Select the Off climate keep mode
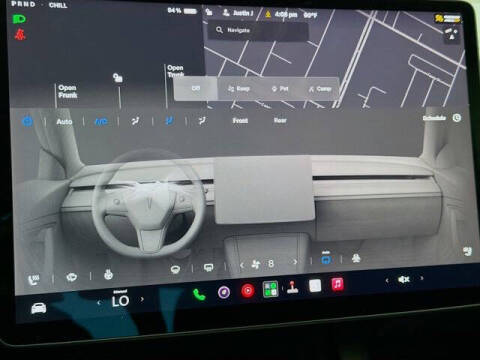 (196, 88)
